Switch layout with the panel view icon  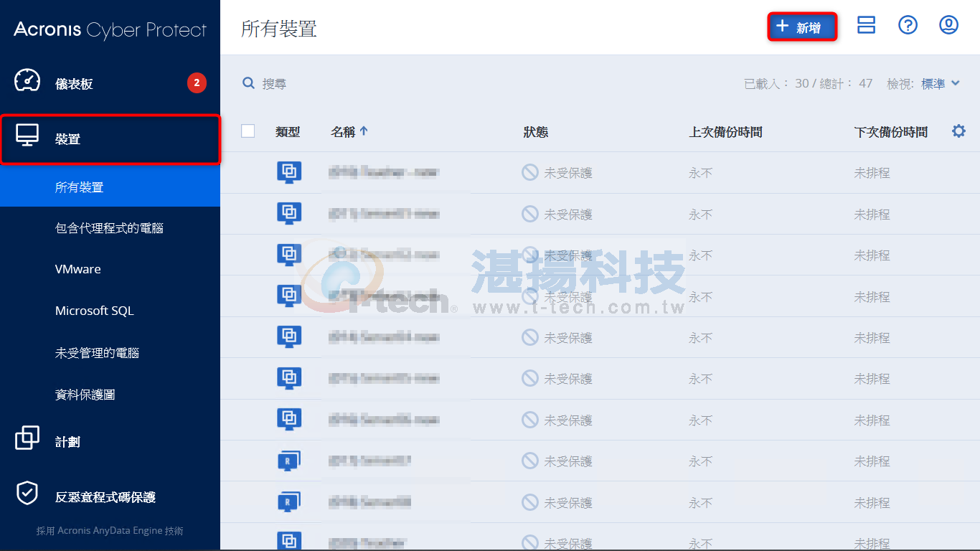tap(867, 25)
